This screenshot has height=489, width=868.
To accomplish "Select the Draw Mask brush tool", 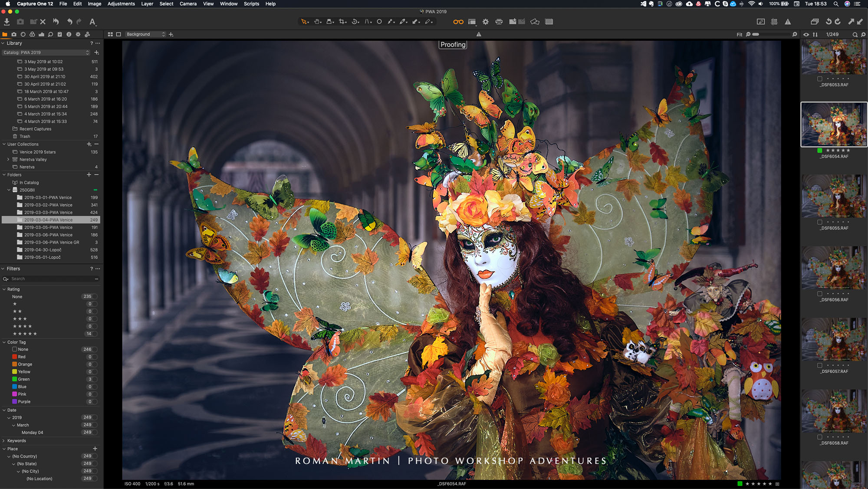I will pos(391,21).
